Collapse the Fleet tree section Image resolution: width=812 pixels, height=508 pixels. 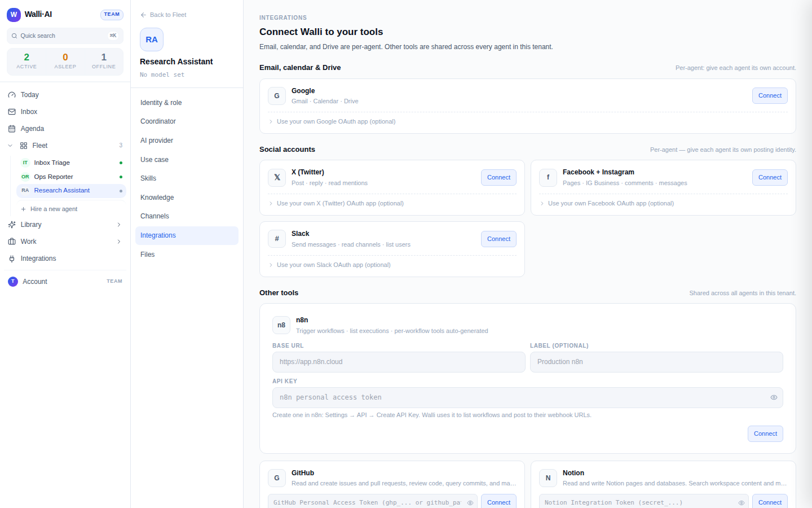pyautogui.click(x=10, y=146)
